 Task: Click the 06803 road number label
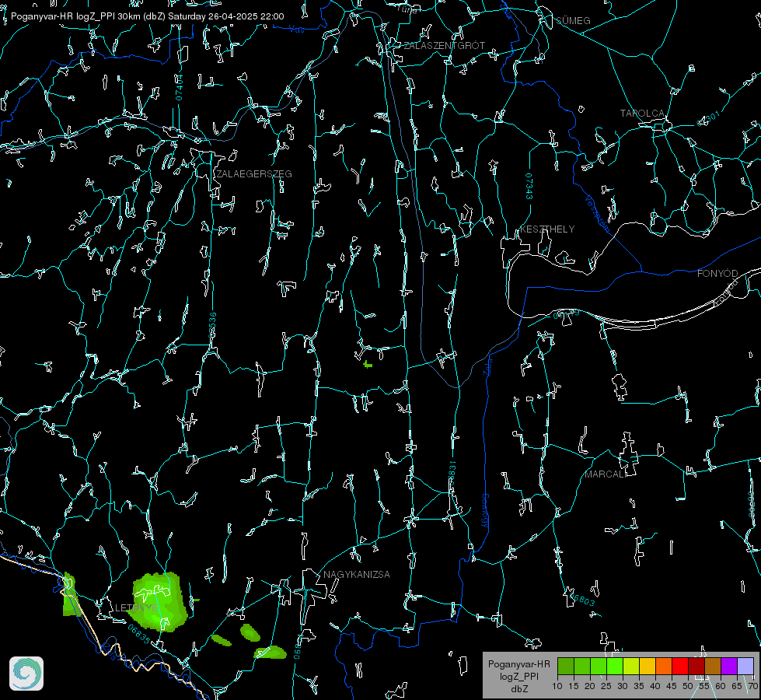coord(583,599)
